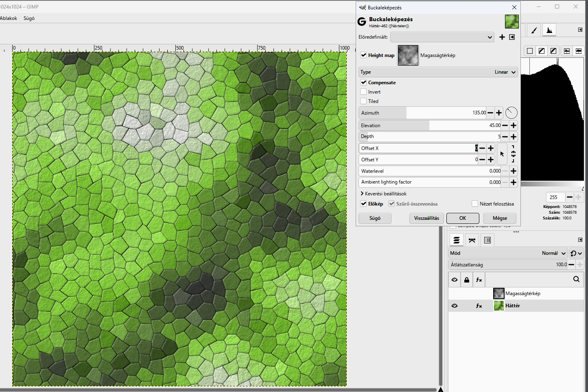Click the Azimuth slider
The height and width of the screenshot is (392, 588).
422,113
